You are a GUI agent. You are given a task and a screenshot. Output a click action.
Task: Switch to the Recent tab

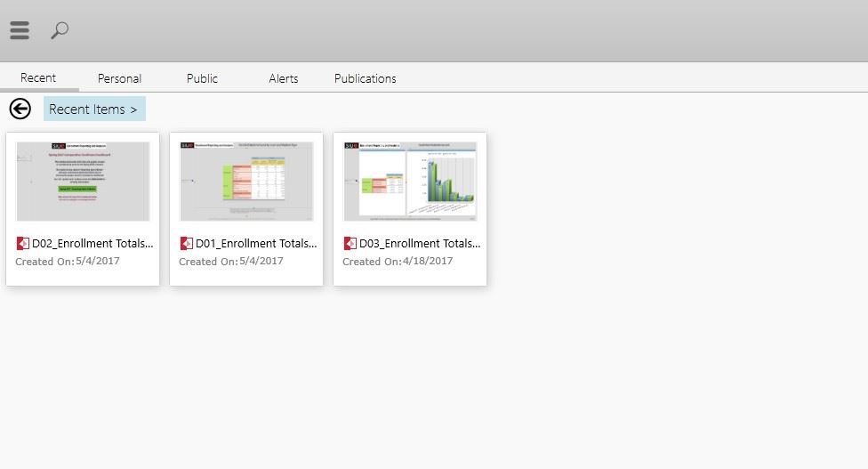click(x=38, y=78)
